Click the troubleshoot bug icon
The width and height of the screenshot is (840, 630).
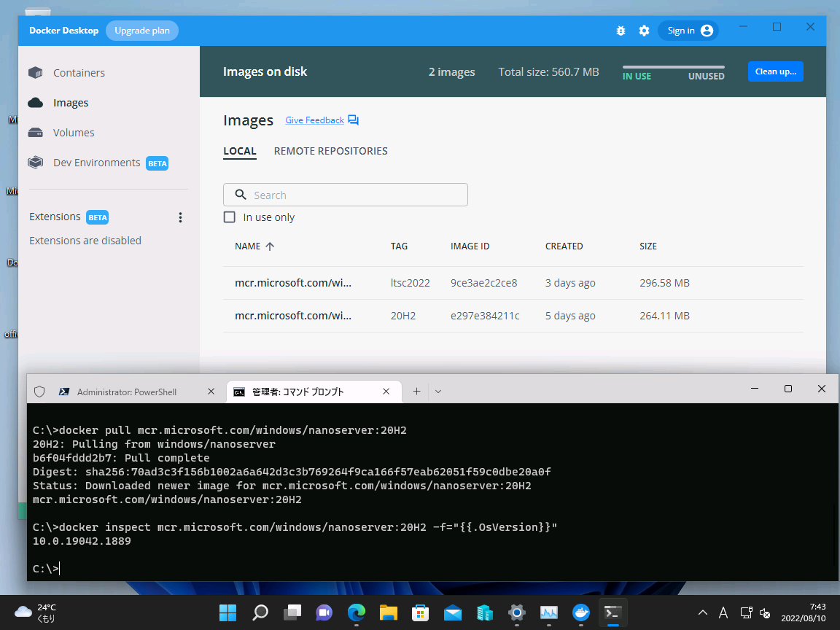coord(621,31)
